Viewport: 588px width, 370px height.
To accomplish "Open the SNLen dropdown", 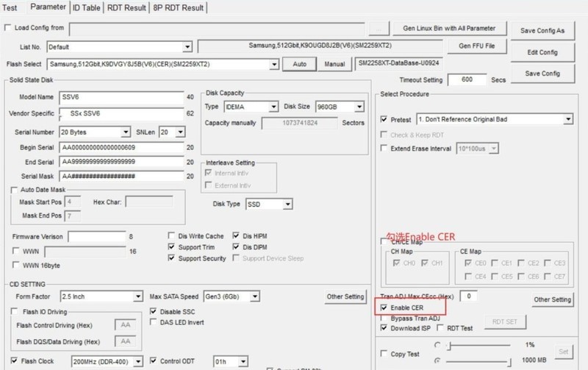I will 180,132.
